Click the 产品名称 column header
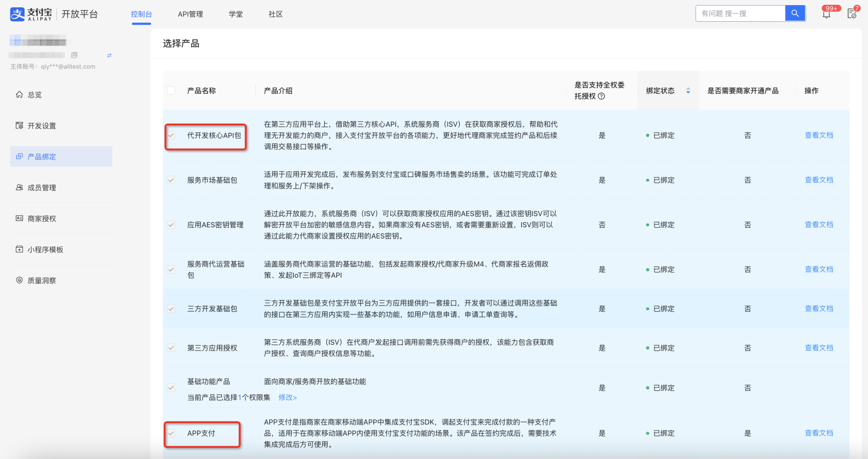This screenshot has width=868, height=459. click(x=201, y=91)
